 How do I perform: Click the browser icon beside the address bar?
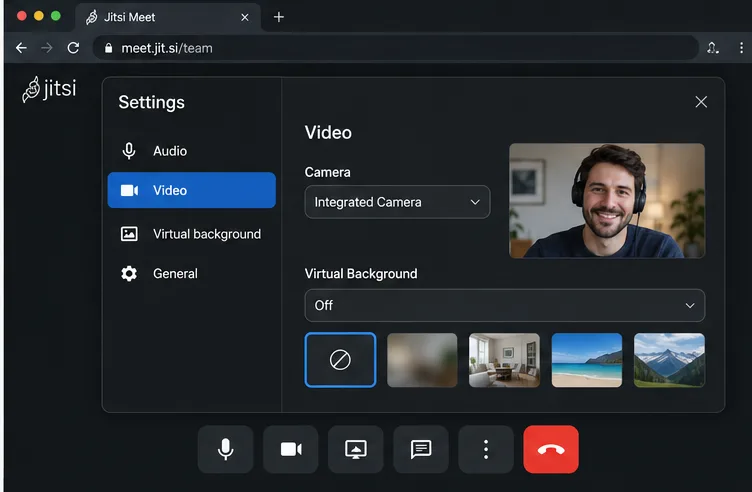[713, 48]
